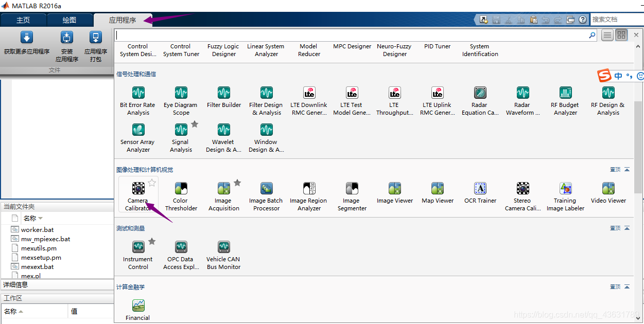
Task: Pin 图像处理和计算机视觉 section to top (置顶)
Action: pos(615,169)
